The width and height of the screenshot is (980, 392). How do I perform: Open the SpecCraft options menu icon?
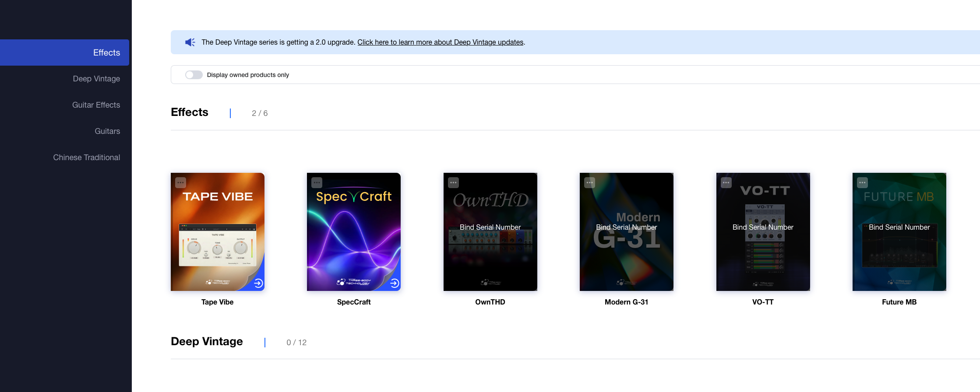(x=317, y=182)
